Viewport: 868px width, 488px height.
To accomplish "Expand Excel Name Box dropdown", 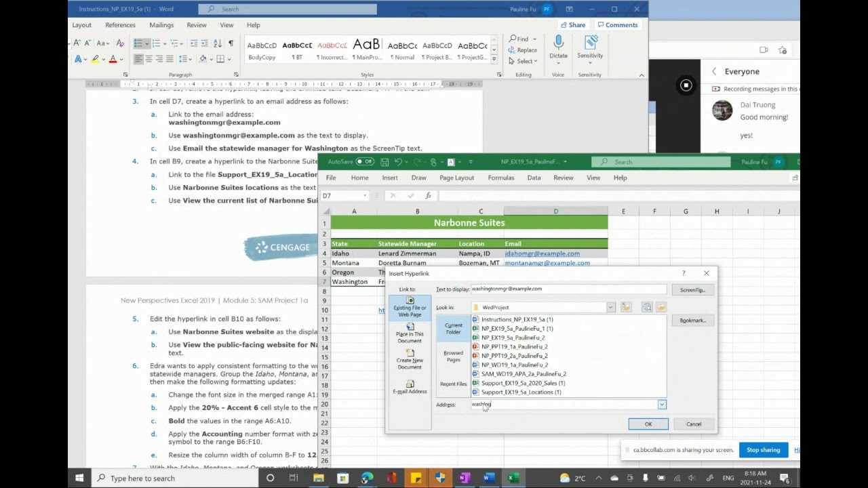I will coord(365,196).
